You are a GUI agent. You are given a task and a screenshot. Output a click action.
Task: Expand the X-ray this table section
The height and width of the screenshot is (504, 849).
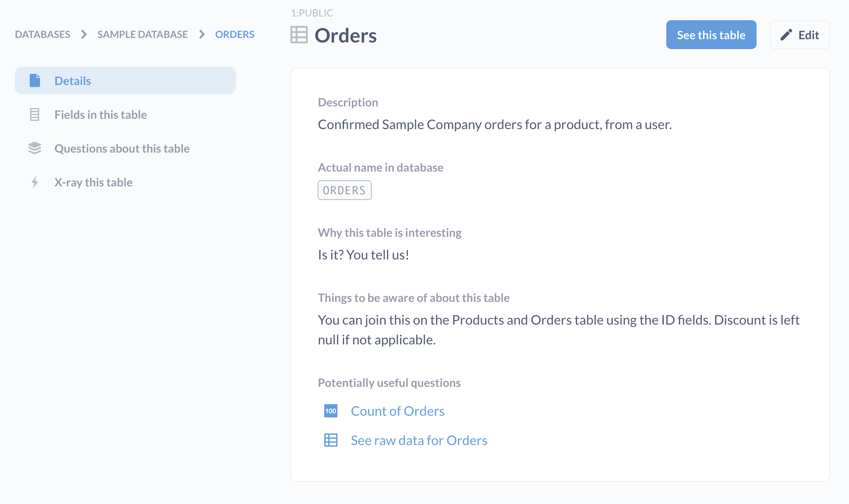click(x=94, y=182)
